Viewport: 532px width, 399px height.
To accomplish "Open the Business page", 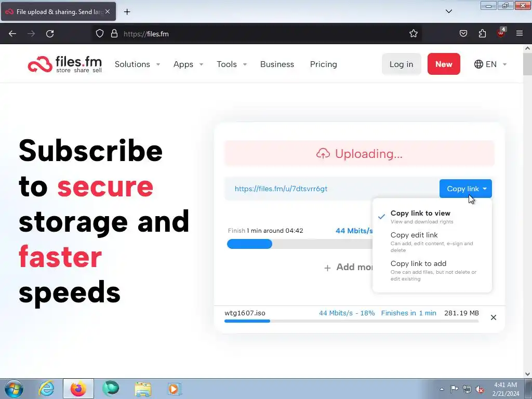I will pyautogui.click(x=277, y=64).
